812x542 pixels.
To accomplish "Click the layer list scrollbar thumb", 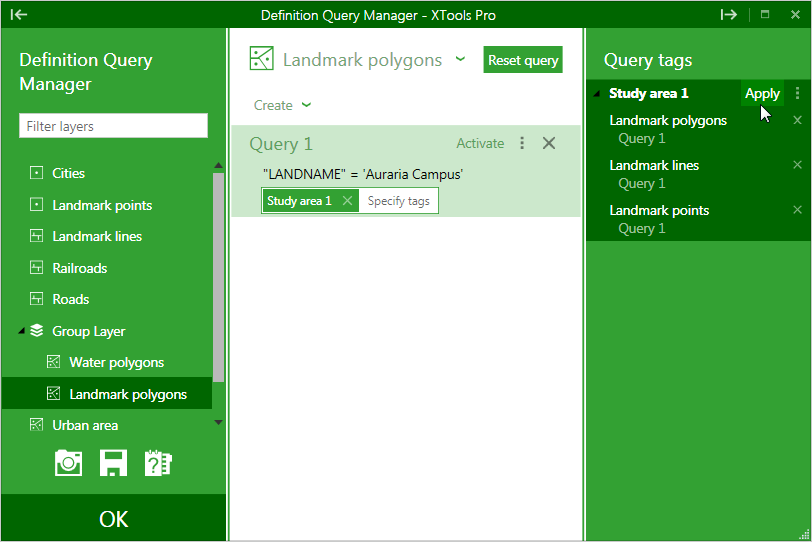I will pyautogui.click(x=219, y=277).
